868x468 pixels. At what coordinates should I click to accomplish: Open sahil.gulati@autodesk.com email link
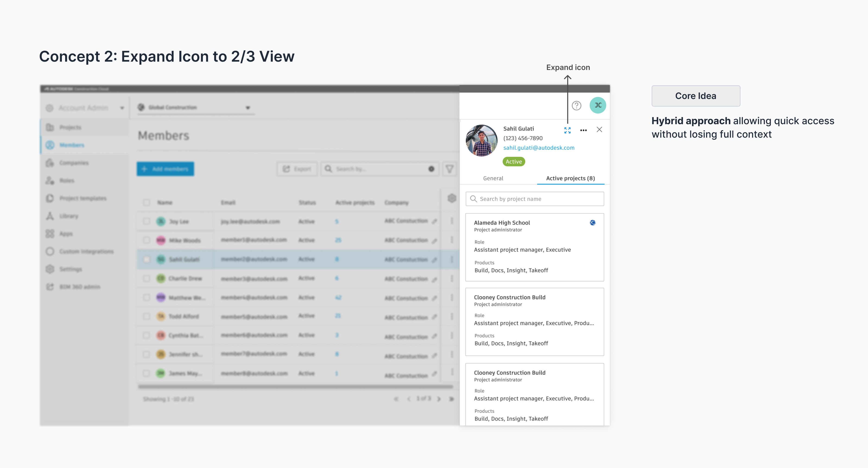coord(539,148)
